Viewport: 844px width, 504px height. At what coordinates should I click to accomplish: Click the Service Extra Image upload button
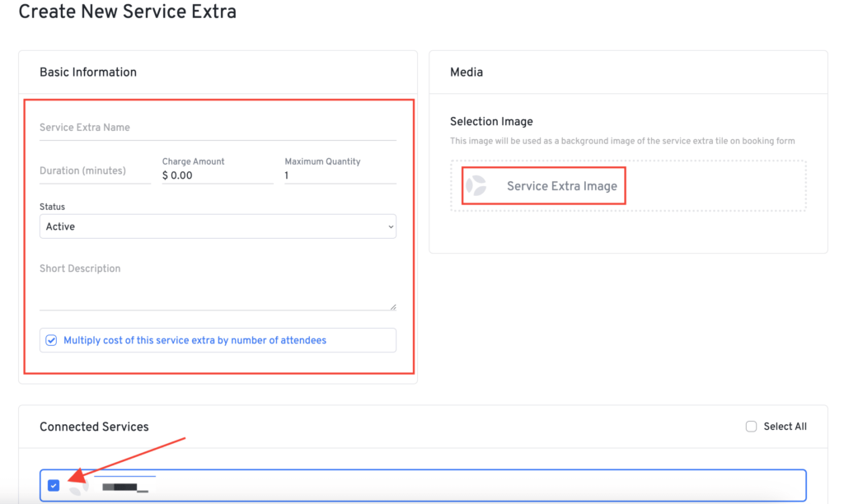pos(542,185)
